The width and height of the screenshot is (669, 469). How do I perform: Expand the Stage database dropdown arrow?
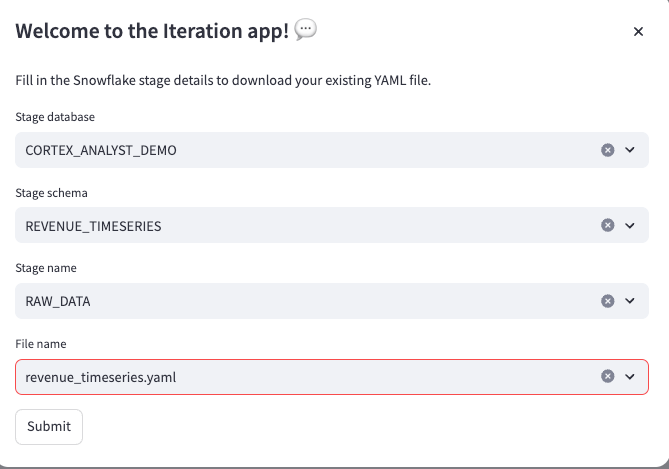point(630,150)
